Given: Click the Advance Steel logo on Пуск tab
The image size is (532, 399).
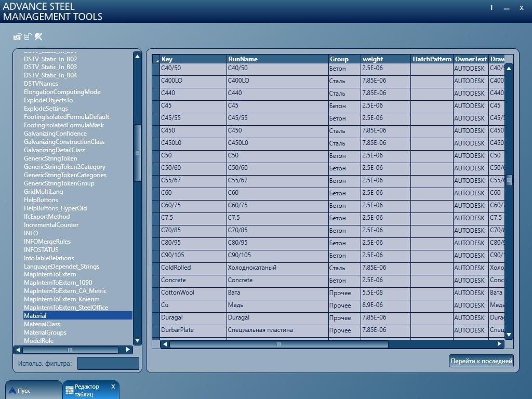Looking at the screenshot, I should [x=12, y=391].
